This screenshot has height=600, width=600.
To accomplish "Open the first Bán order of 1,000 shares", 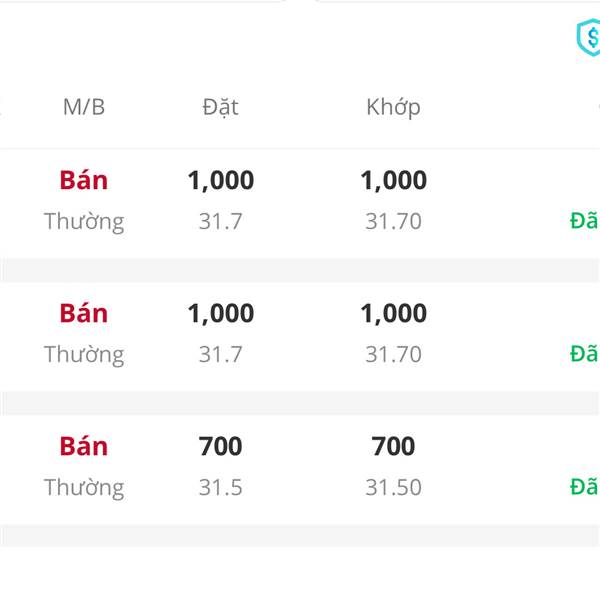I will click(x=83, y=180).
